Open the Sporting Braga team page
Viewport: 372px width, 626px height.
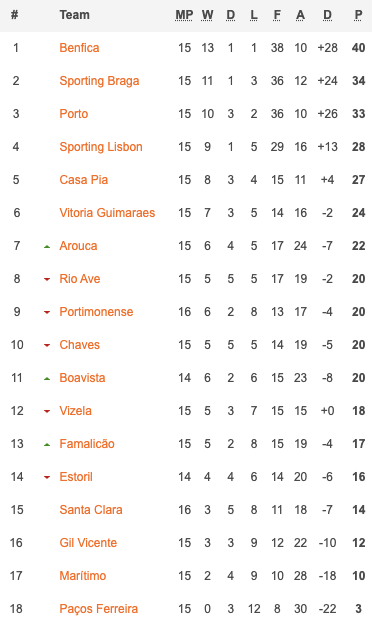(x=99, y=81)
